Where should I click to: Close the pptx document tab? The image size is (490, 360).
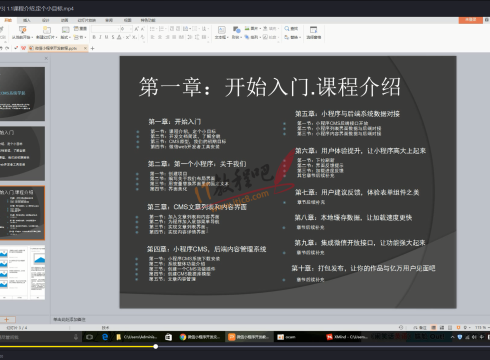coord(85,48)
